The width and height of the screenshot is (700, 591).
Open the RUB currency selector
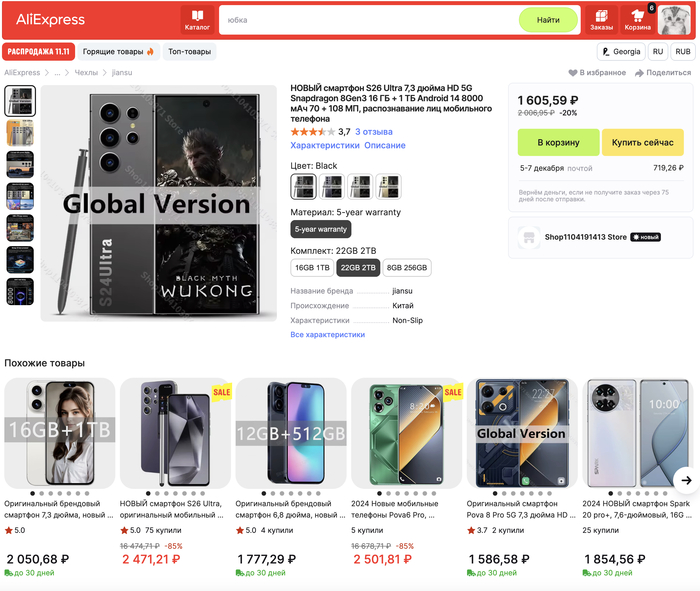click(x=683, y=51)
